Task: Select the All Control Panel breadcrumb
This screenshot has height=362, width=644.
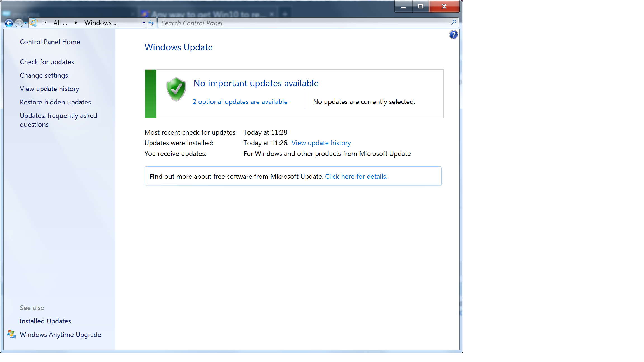Action: click(60, 23)
